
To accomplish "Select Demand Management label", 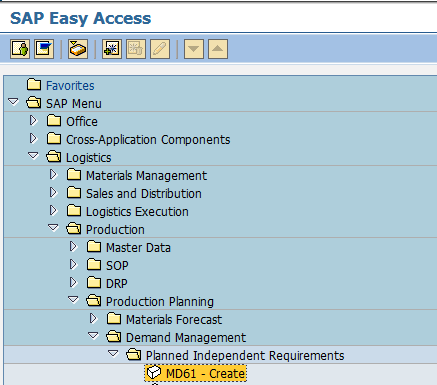I will coord(186,338).
